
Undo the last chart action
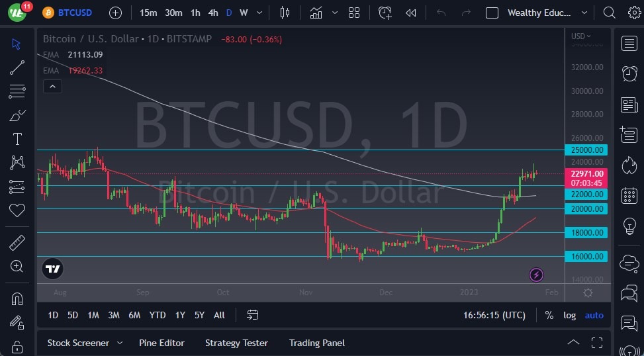pyautogui.click(x=441, y=13)
